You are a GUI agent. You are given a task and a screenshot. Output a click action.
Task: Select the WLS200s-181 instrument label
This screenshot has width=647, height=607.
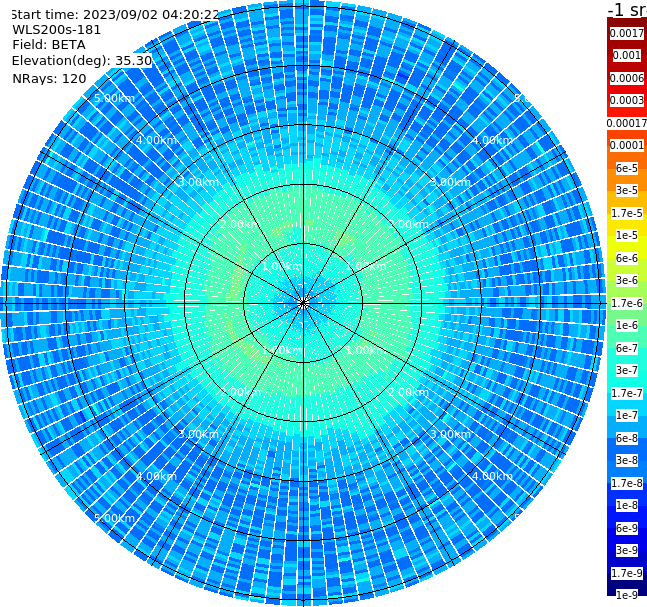[57, 30]
